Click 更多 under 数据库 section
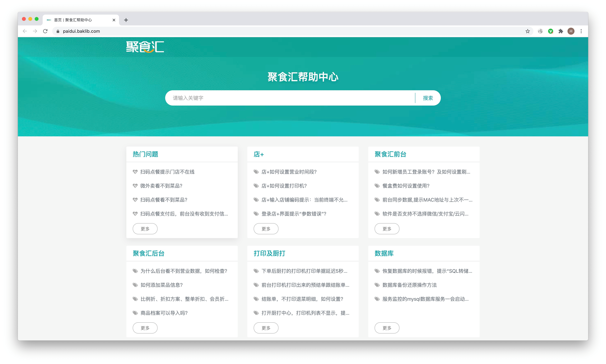The image size is (606, 364). (x=387, y=328)
